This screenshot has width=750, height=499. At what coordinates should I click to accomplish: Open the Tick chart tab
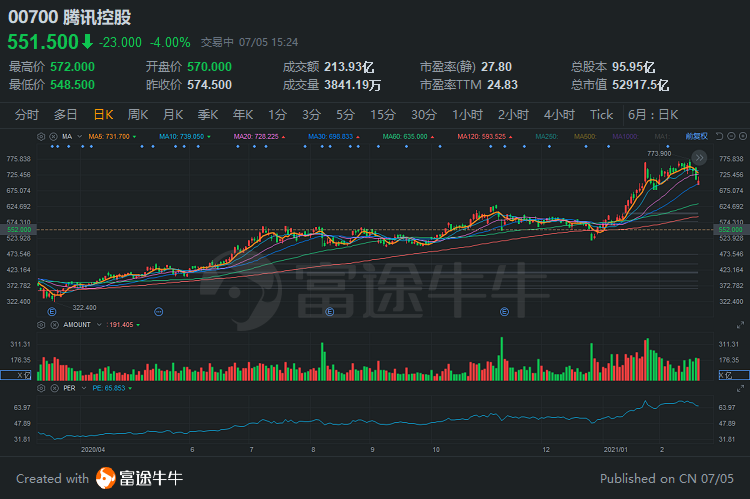click(601, 115)
